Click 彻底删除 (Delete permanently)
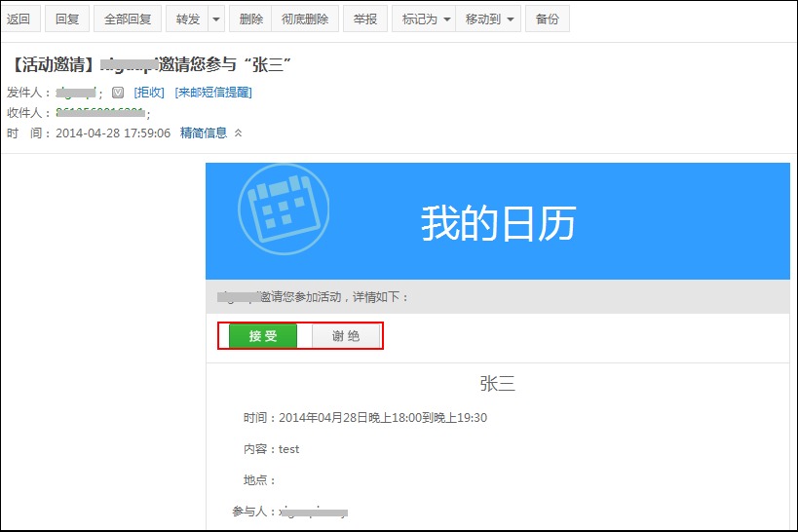The width and height of the screenshot is (798, 532). click(305, 19)
